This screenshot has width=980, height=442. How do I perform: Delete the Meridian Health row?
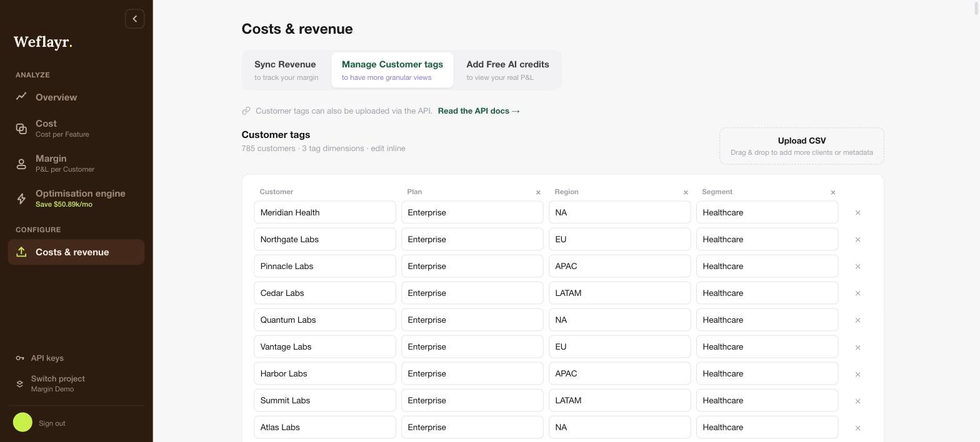click(857, 213)
